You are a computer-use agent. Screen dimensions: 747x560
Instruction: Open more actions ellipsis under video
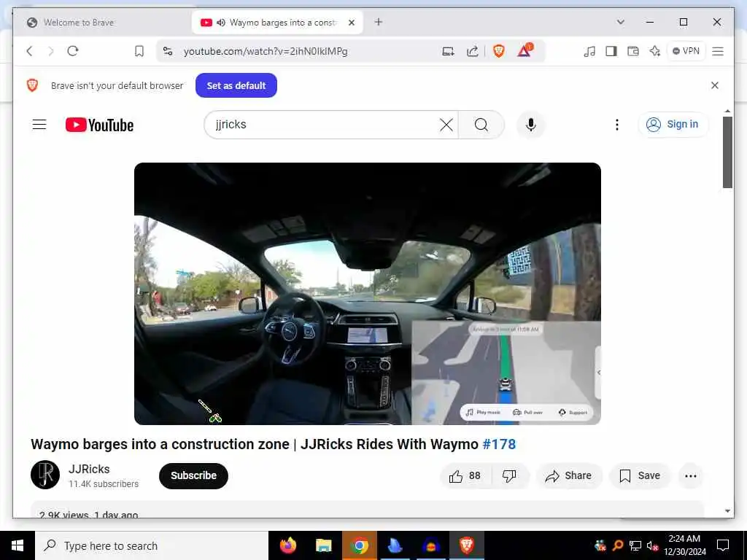pos(690,475)
